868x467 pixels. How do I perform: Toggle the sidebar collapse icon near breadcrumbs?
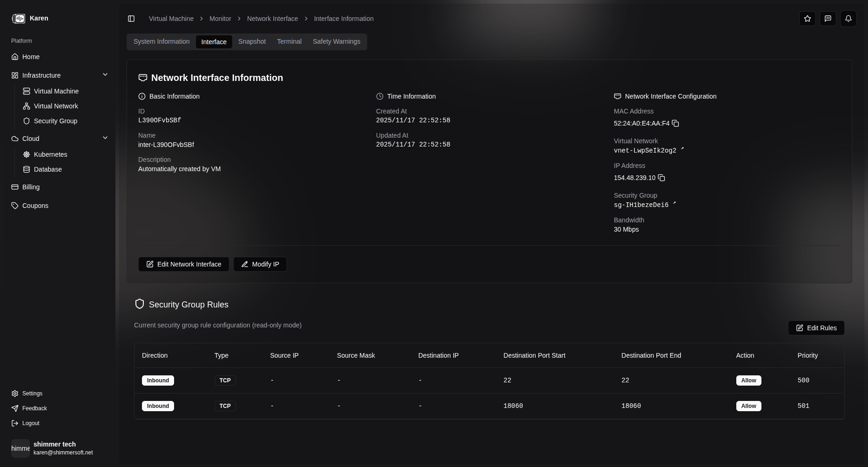[131, 19]
